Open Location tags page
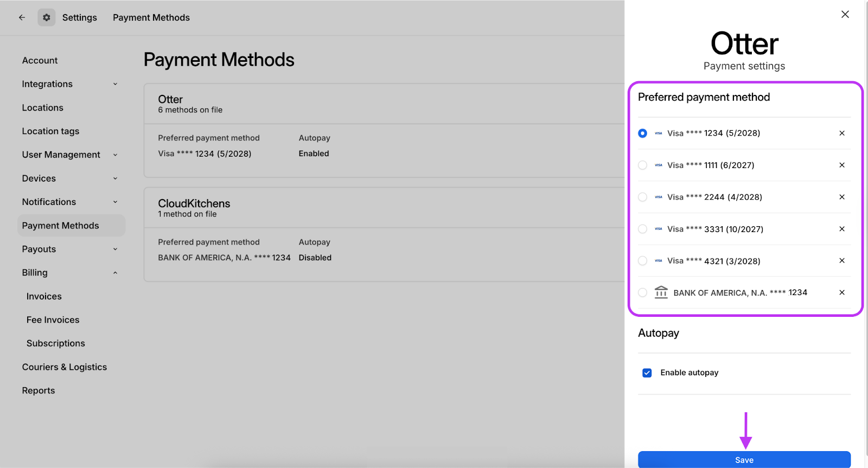 50,131
